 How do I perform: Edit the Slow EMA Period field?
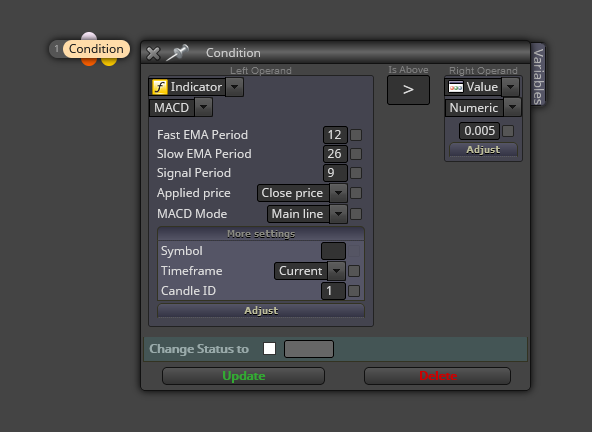(335, 154)
